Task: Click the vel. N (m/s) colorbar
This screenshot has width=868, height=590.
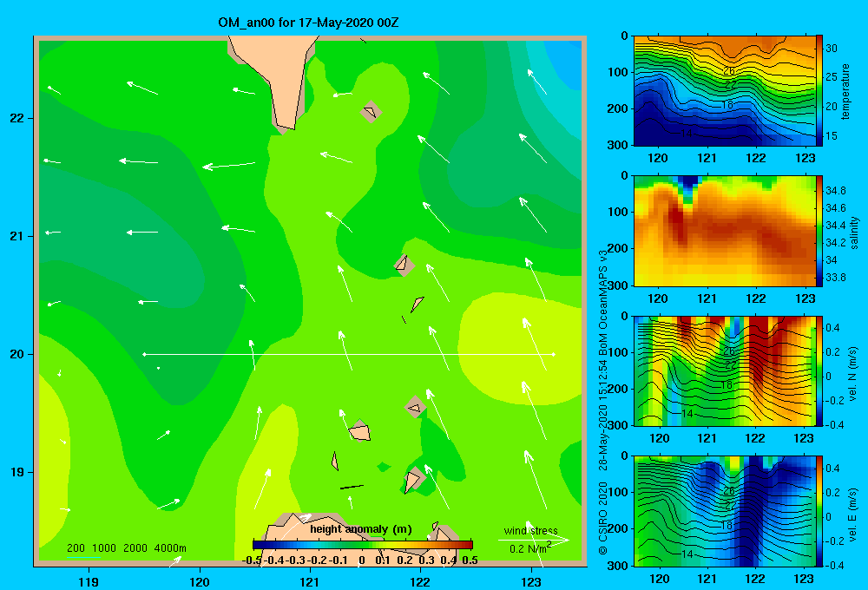Action: [819, 370]
